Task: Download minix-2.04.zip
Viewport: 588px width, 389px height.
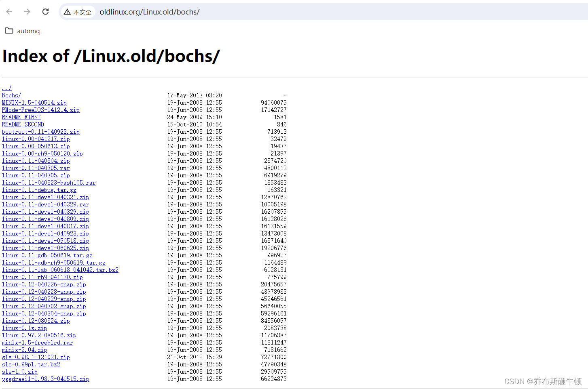Action: point(24,349)
